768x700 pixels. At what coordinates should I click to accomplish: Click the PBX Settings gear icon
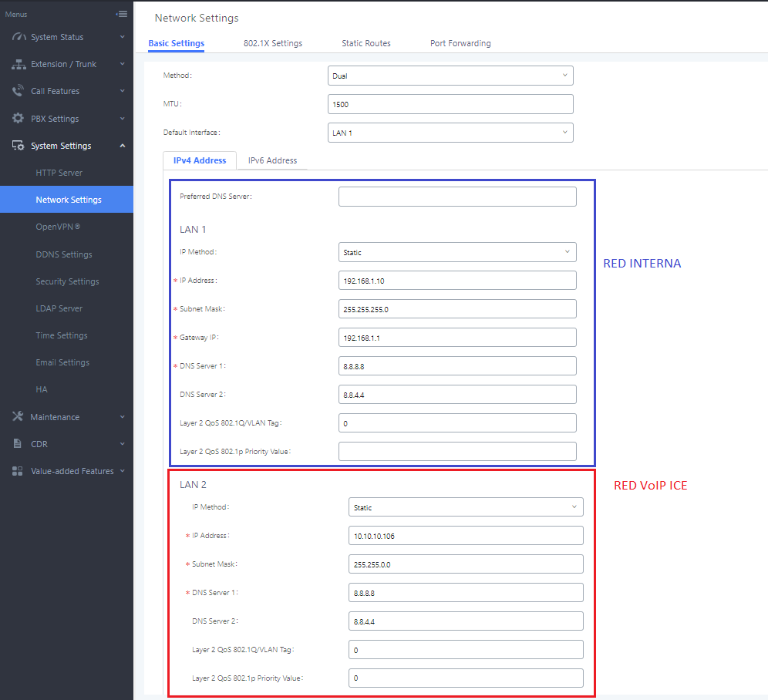tap(18, 118)
